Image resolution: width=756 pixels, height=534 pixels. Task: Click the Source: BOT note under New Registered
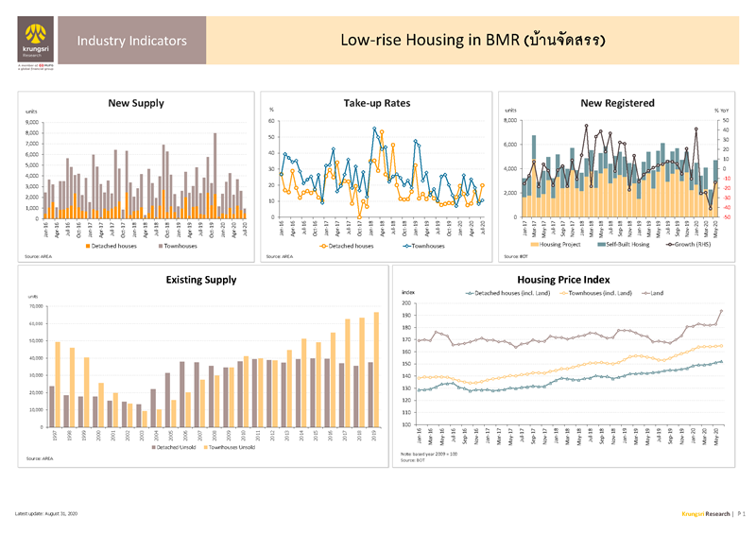coord(515,256)
